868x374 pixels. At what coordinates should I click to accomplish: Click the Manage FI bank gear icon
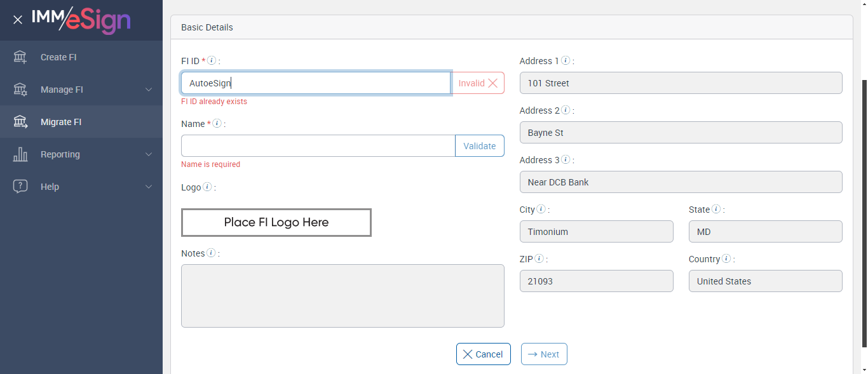pyautogui.click(x=20, y=90)
